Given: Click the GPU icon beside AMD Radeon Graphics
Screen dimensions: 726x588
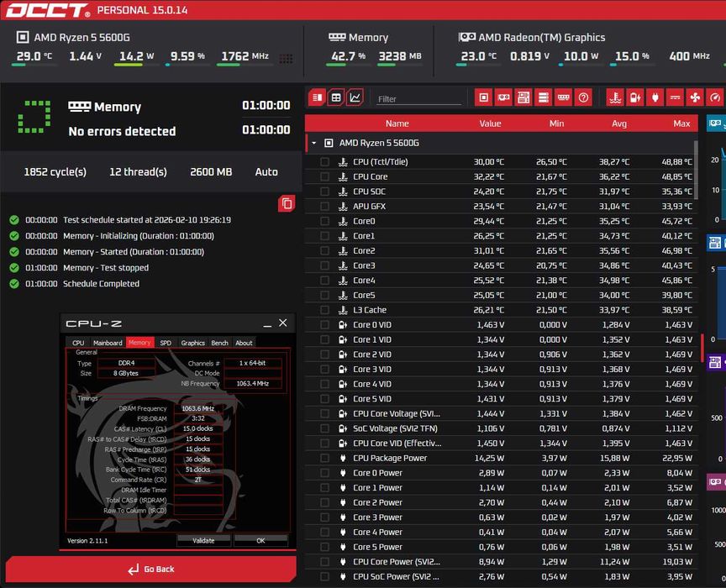Looking at the screenshot, I should point(466,37).
